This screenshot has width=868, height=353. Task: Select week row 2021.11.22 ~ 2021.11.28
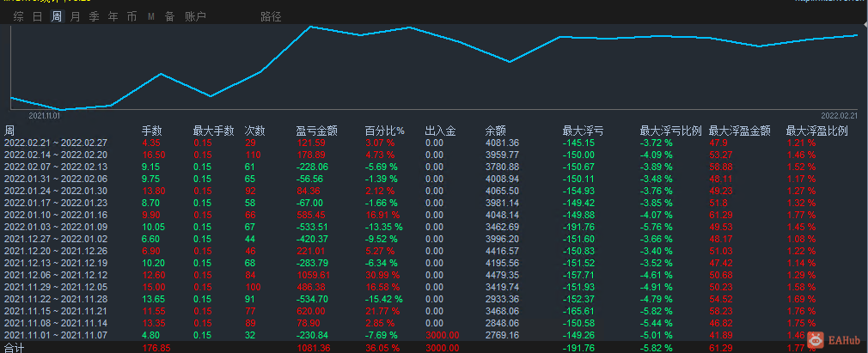pos(434,299)
